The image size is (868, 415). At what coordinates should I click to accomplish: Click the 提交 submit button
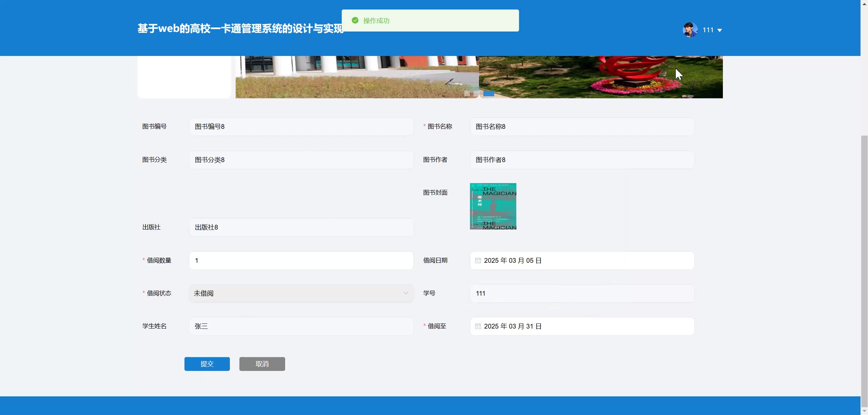point(207,364)
